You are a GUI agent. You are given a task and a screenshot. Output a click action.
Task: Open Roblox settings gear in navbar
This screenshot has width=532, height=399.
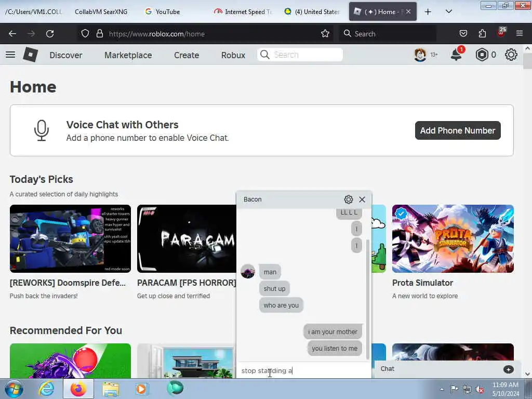tap(511, 55)
